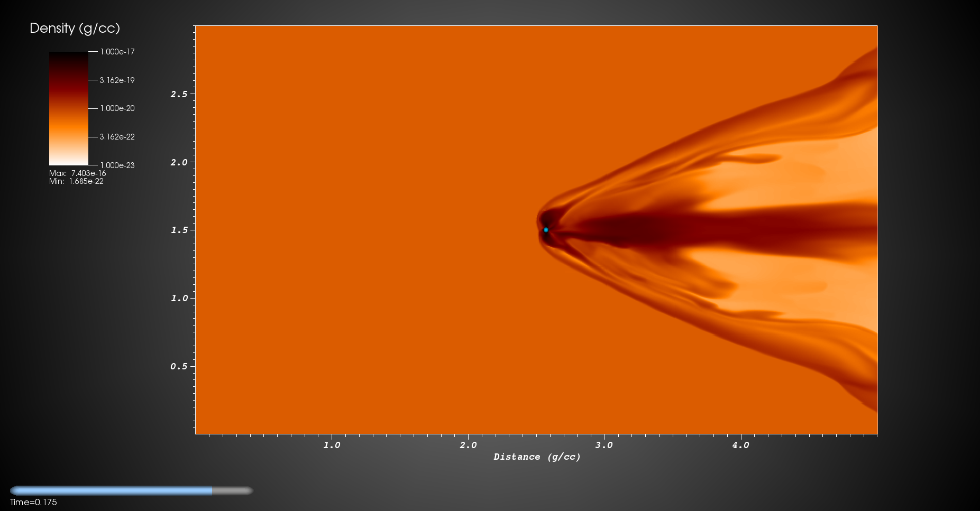Click the Density color bar legend
The width and height of the screenshot is (980, 511).
click(x=69, y=108)
